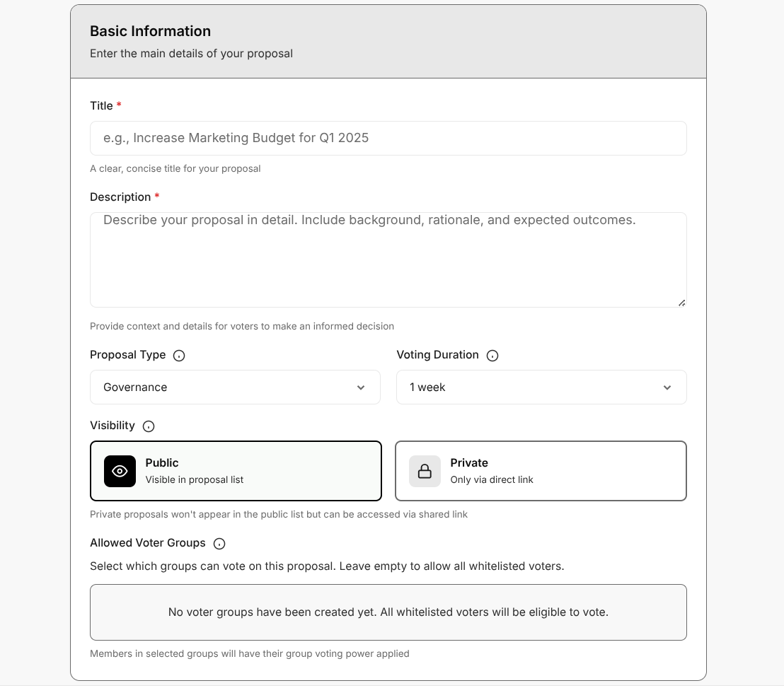Viewport: 784px width, 688px height.
Task: Select Public visibility option
Action: [236, 471]
